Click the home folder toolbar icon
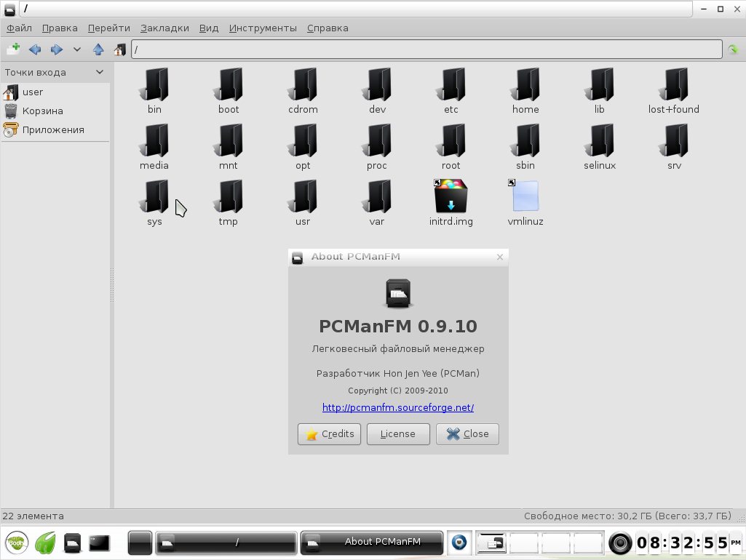746x560 pixels. pos(119,49)
